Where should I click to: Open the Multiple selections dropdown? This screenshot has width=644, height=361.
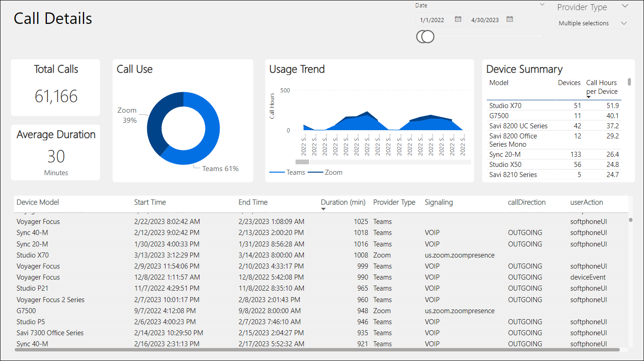[x=592, y=23]
